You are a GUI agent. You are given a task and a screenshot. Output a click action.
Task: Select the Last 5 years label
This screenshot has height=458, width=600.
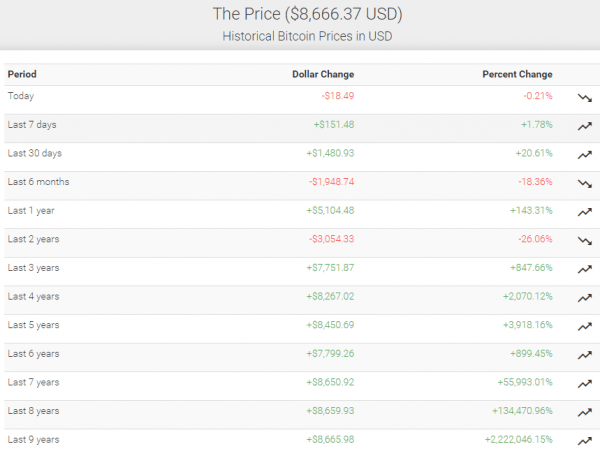[x=33, y=325]
